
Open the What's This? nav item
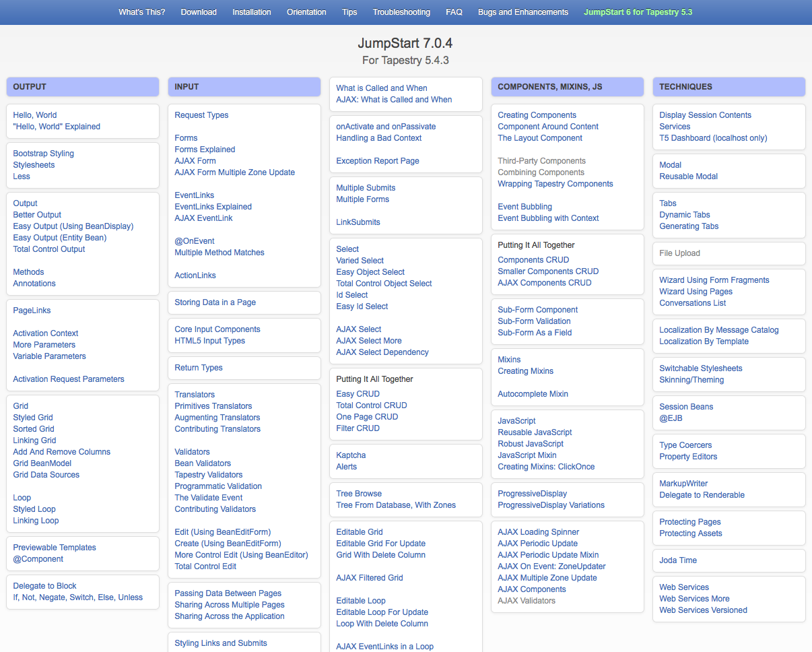[x=141, y=12]
